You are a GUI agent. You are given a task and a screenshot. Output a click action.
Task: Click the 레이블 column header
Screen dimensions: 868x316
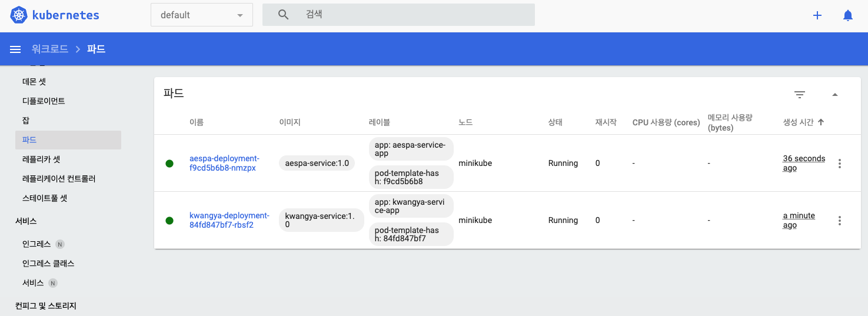pyautogui.click(x=380, y=122)
